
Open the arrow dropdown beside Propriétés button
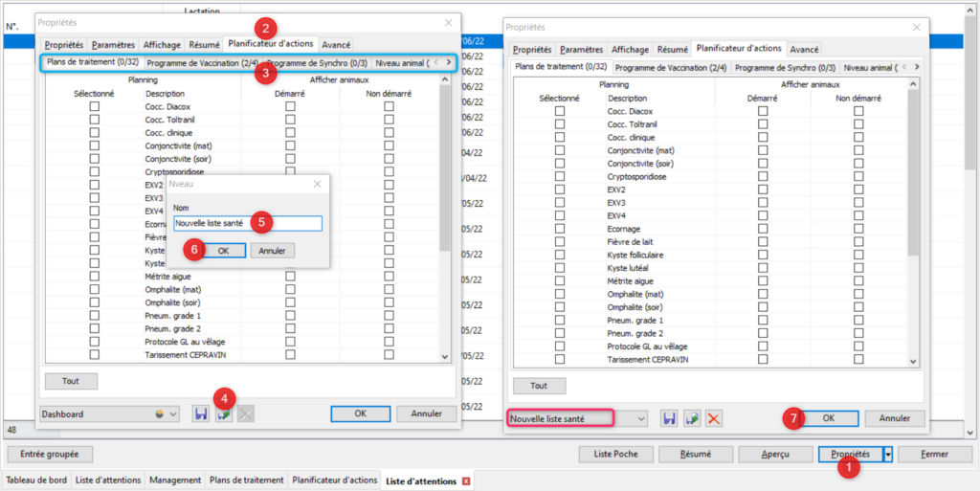(x=888, y=454)
